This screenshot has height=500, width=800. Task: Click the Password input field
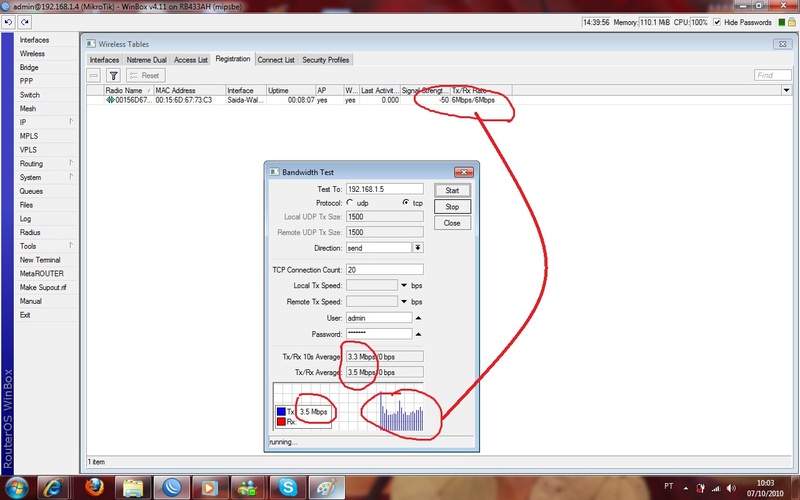[x=379, y=334]
